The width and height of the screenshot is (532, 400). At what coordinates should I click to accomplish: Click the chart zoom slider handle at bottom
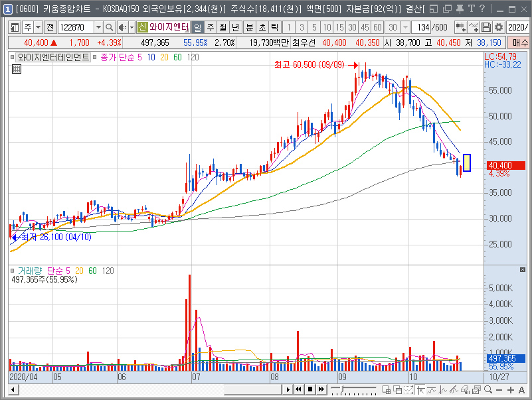pyautogui.click(x=342, y=389)
